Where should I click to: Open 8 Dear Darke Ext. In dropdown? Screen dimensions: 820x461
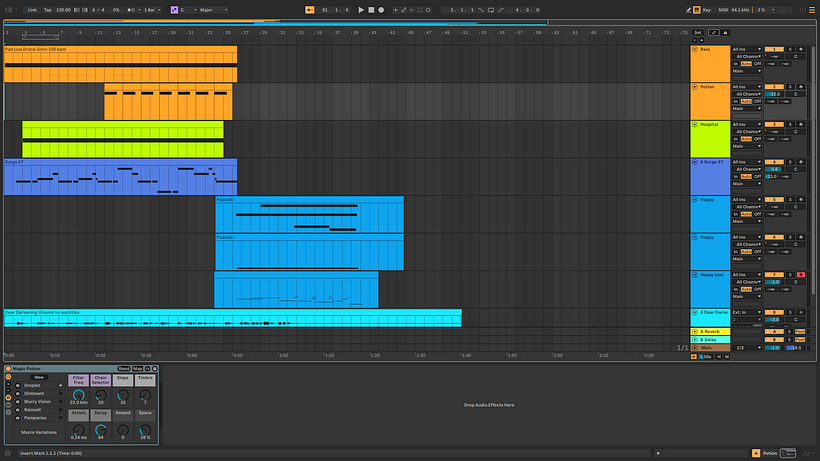(x=747, y=312)
